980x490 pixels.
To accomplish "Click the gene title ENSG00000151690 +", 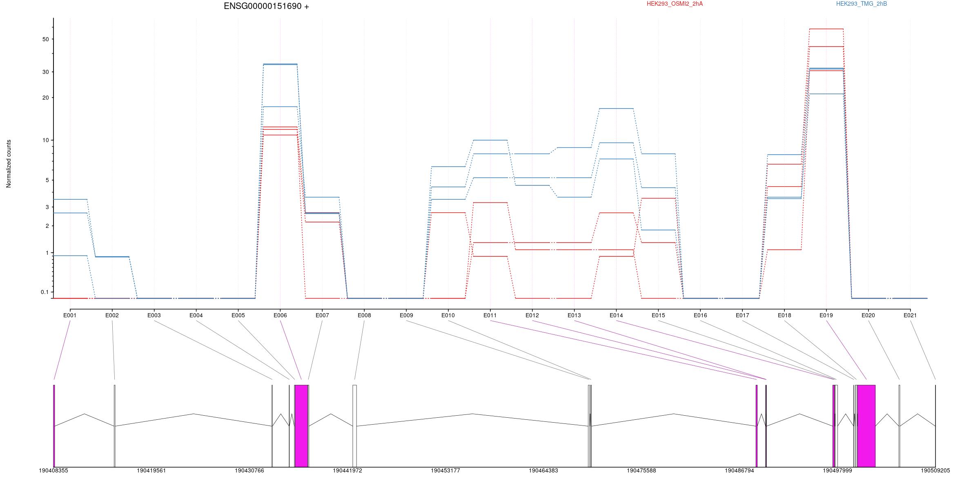I will click(266, 6).
